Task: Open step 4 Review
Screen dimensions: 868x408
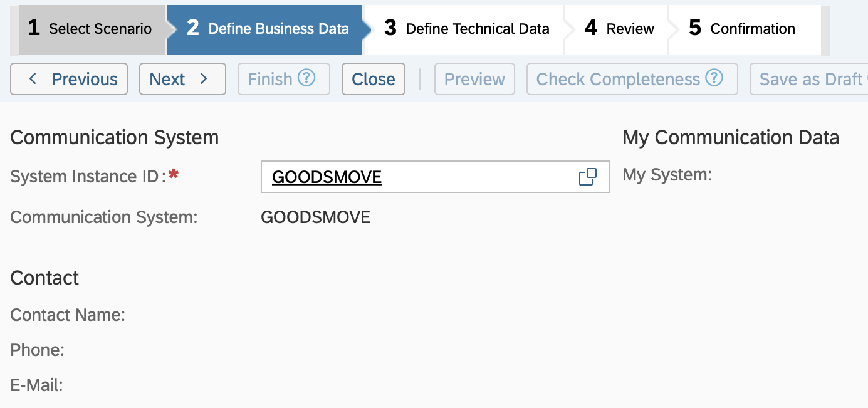Action: tap(619, 29)
